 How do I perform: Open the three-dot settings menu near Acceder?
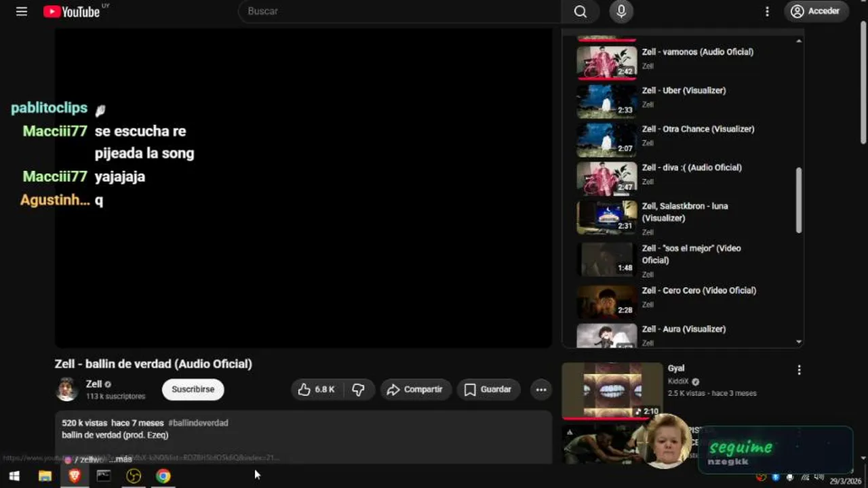point(767,12)
